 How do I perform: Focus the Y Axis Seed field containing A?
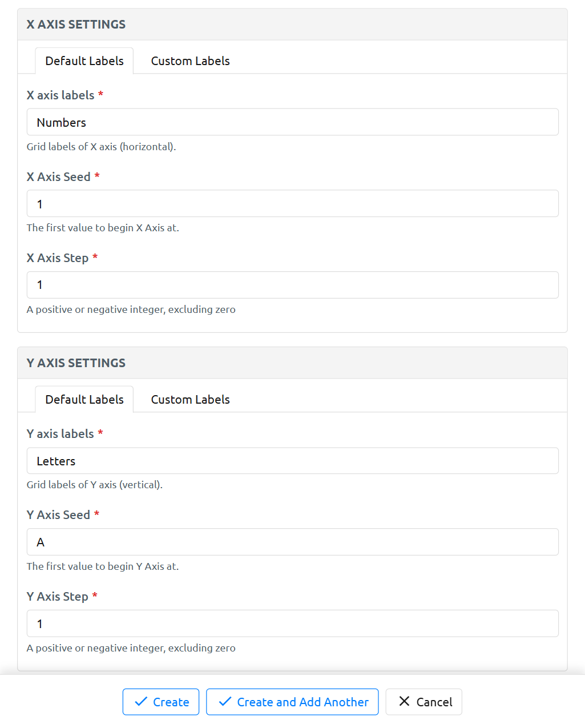click(292, 542)
